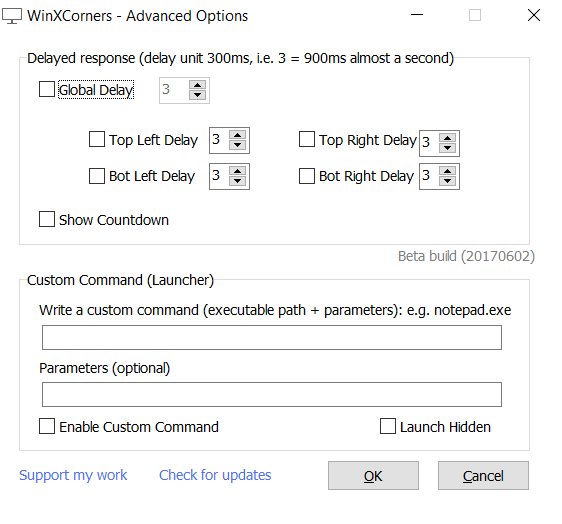Focus the Parameters (optional) text box

[272, 394]
